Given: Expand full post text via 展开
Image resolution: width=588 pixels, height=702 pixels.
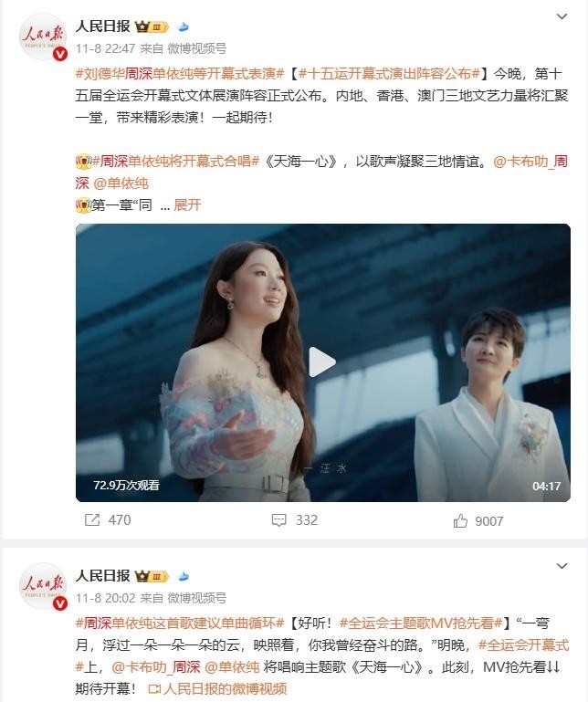Looking at the screenshot, I should (x=187, y=205).
